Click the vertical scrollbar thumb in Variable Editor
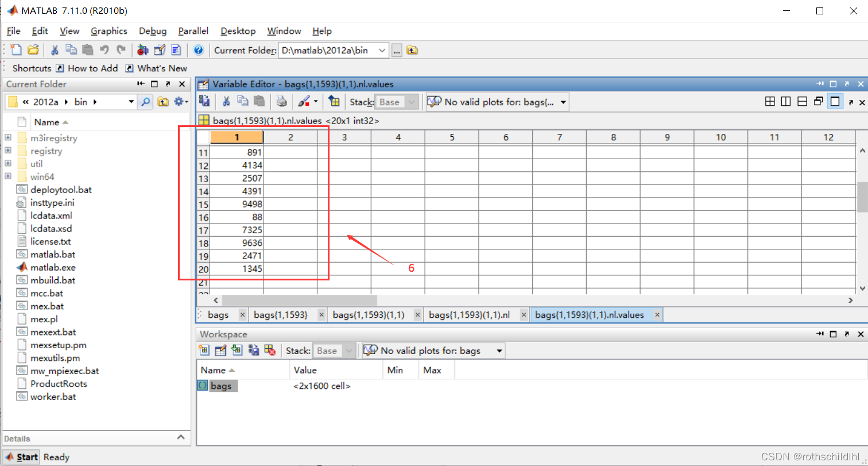The height and width of the screenshot is (466, 868). [x=862, y=197]
